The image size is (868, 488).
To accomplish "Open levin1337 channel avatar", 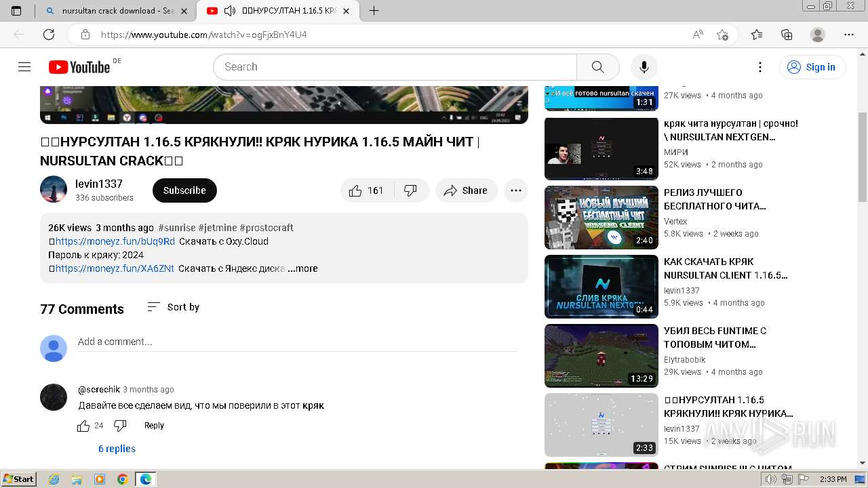I will 54,190.
